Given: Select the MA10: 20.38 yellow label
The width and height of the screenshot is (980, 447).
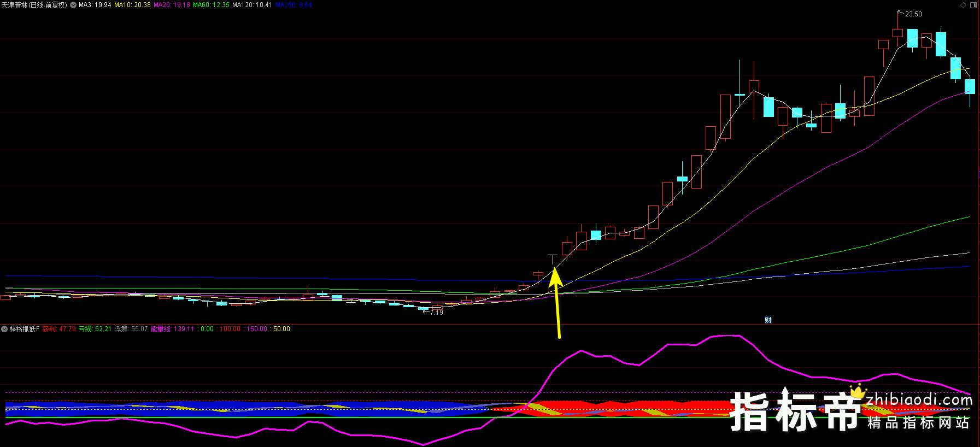Looking at the screenshot, I should coord(132,5).
